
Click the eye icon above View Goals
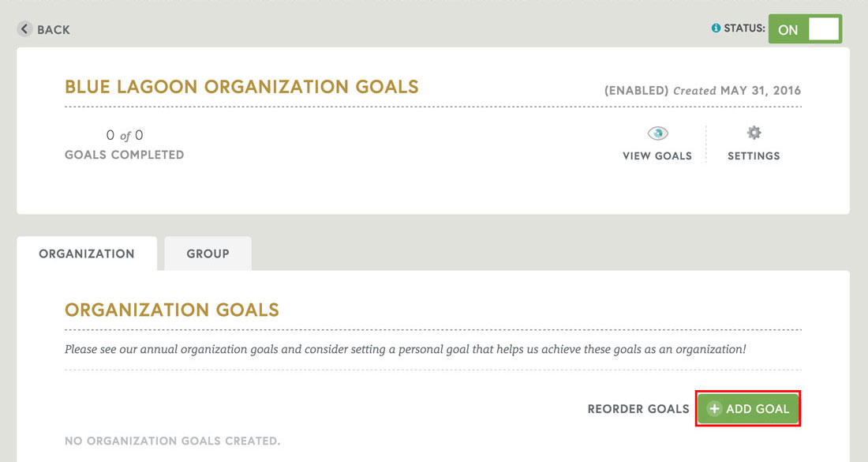657,134
